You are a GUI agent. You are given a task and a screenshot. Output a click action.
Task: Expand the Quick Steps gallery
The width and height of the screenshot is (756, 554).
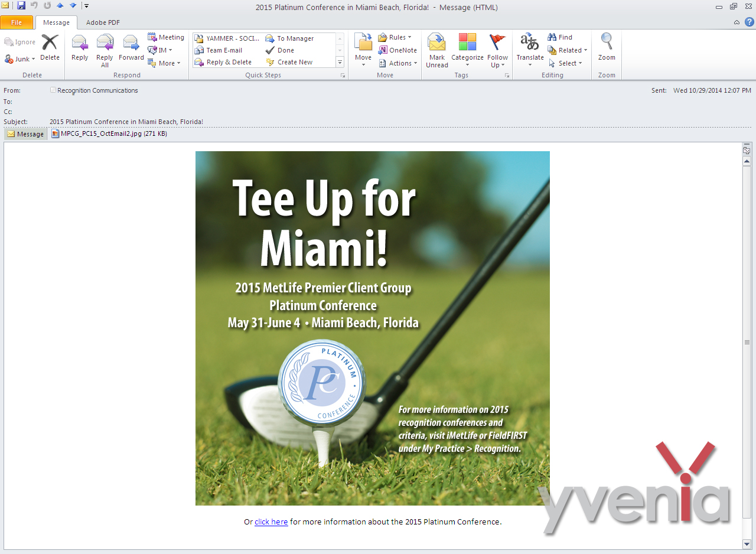pos(340,62)
